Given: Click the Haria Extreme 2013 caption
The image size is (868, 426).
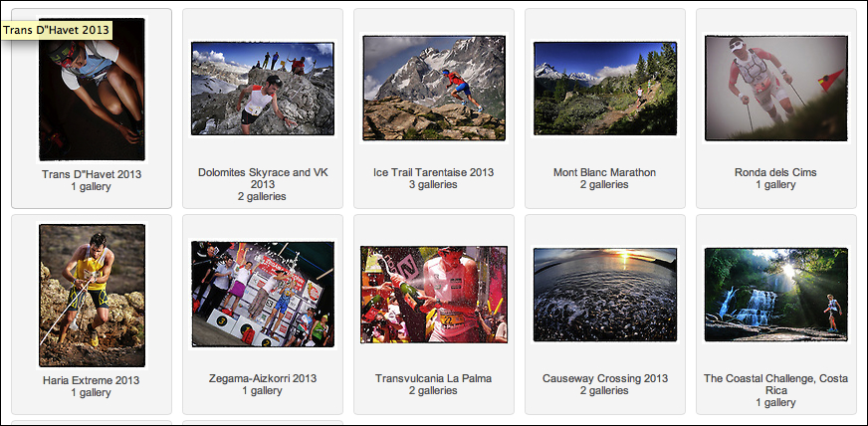Looking at the screenshot, I should tap(92, 380).
